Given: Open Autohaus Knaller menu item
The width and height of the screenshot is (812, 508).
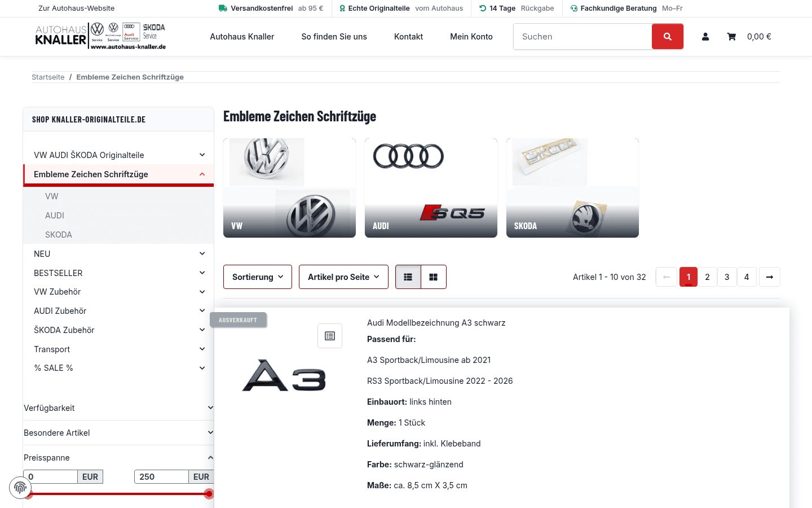Looking at the screenshot, I should (242, 37).
